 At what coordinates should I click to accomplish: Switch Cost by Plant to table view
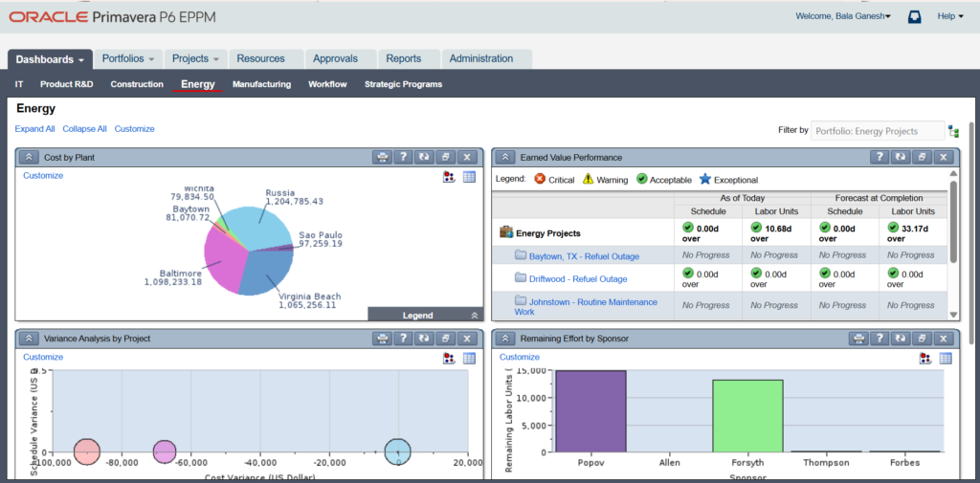pos(469,176)
